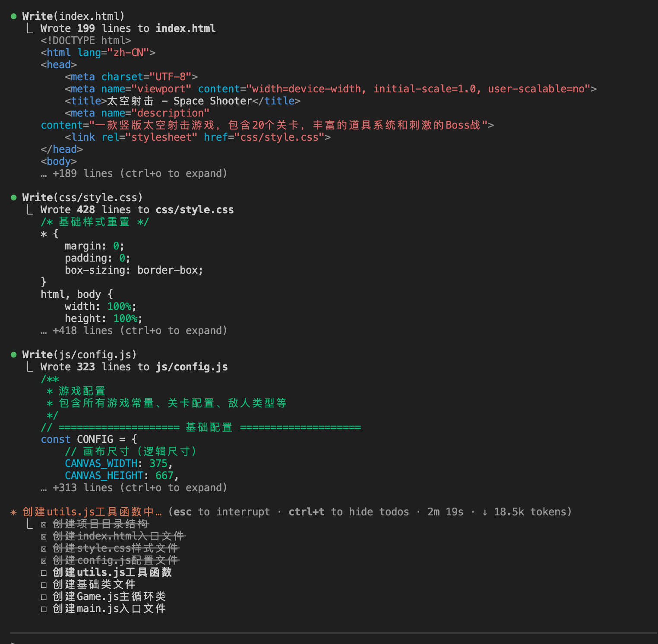Click the empty box for 创建utils.js工具函数
Viewport: 658px width, 644px height.
(x=44, y=573)
